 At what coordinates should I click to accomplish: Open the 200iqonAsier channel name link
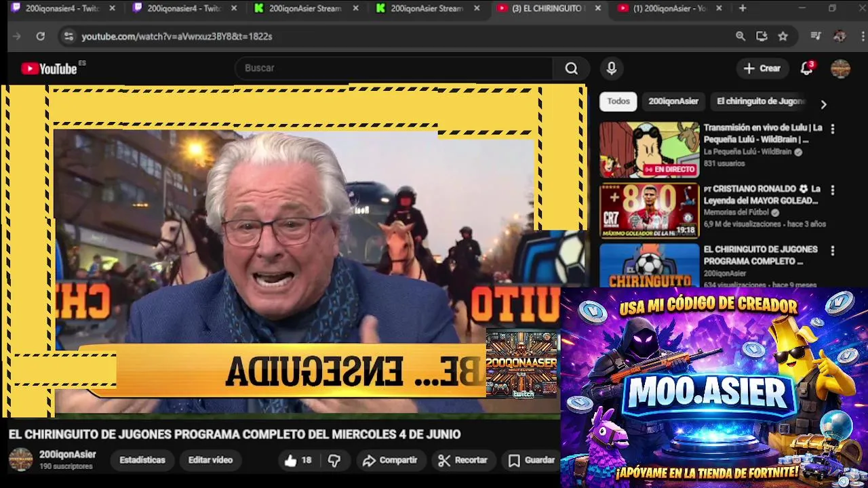click(68, 455)
